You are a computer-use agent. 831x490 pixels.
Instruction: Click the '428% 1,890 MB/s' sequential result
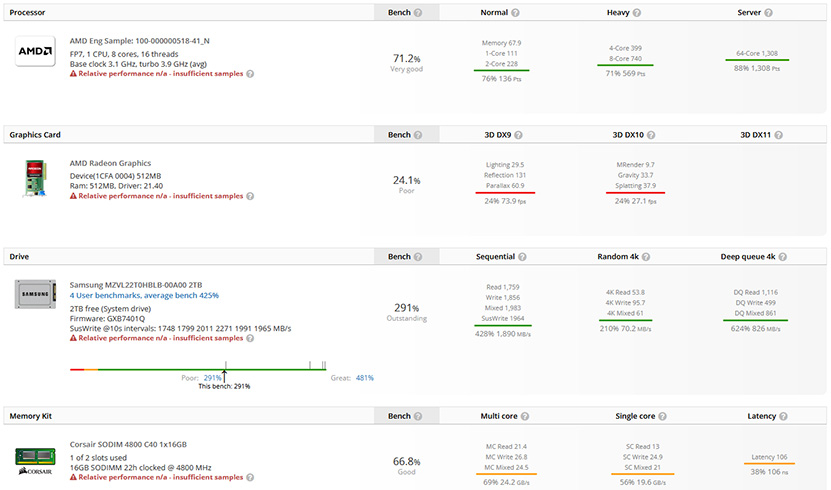(x=503, y=334)
